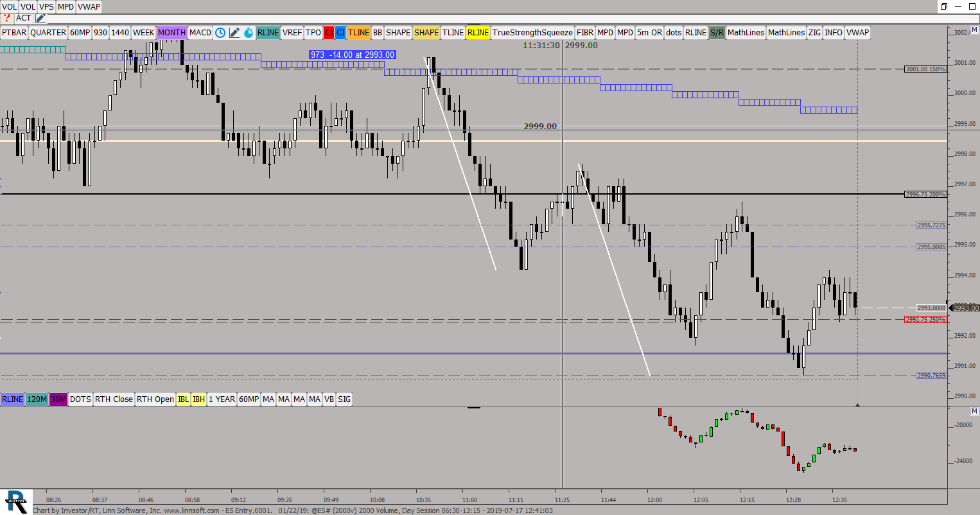Toggle the yellow IBH button
Image resolution: width=980 pixels, height=515 pixels.
(199, 399)
